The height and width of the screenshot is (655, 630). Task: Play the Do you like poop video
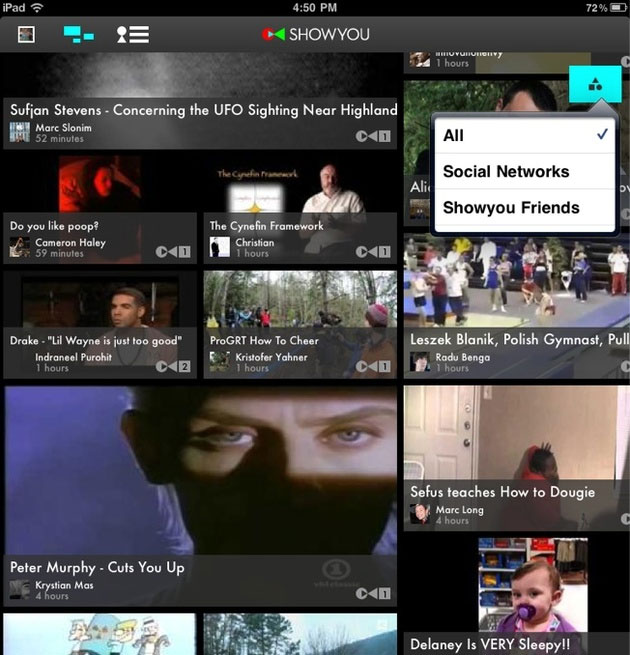pyautogui.click(x=100, y=209)
